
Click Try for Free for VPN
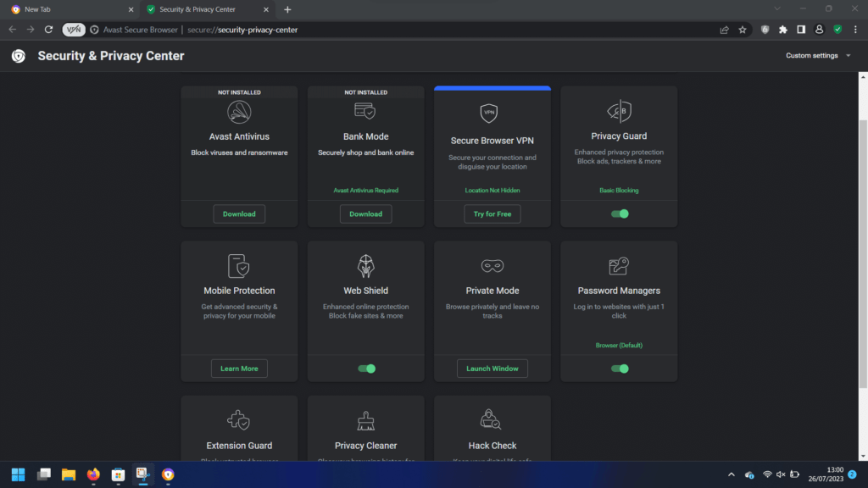pos(492,214)
